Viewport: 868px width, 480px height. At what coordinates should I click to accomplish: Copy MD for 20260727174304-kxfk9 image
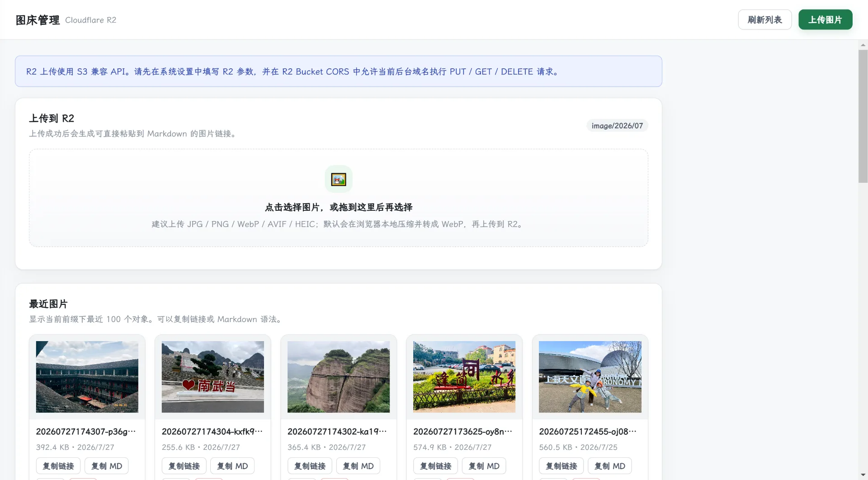232,466
